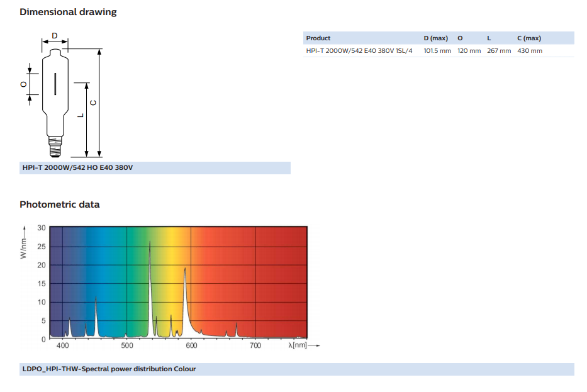Select the D dimension label above lamp
Image resolution: width=587 pixels, height=392 pixels.
pyautogui.click(x=55, y=36)
